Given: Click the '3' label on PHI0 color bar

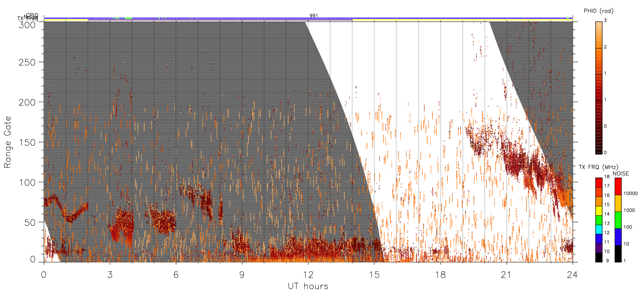Looking at the screenshot, I should [606, 21].
